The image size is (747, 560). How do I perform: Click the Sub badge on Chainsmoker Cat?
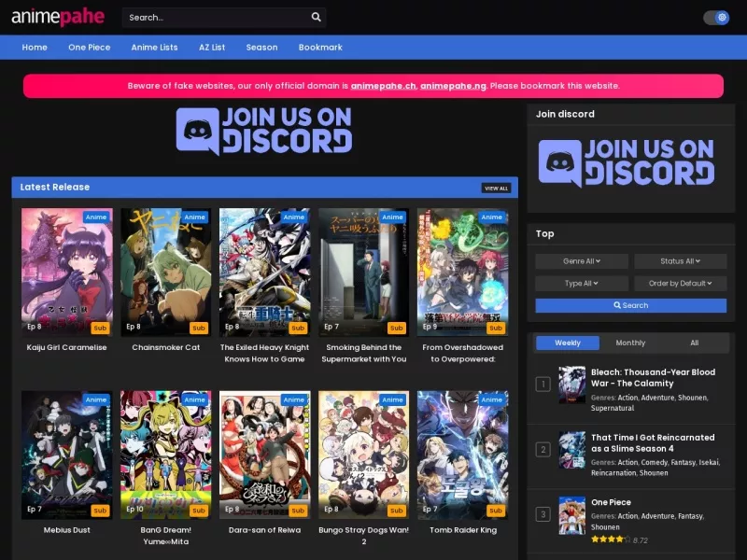pyautogui.click(x=199, y=328)
